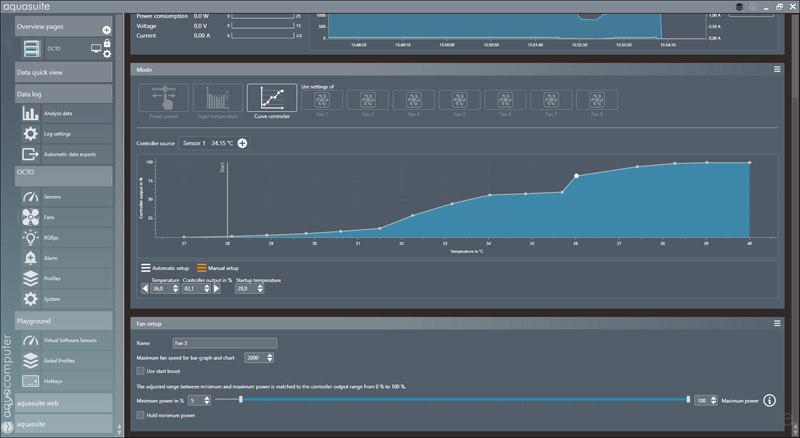
Task: Select the Curve controller mode icon
Action: coord(272,100)
